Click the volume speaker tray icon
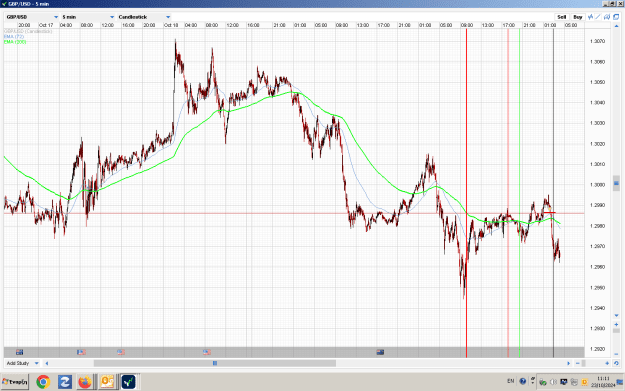The height and width of the screenshot is (391, 625). point(553,382)
